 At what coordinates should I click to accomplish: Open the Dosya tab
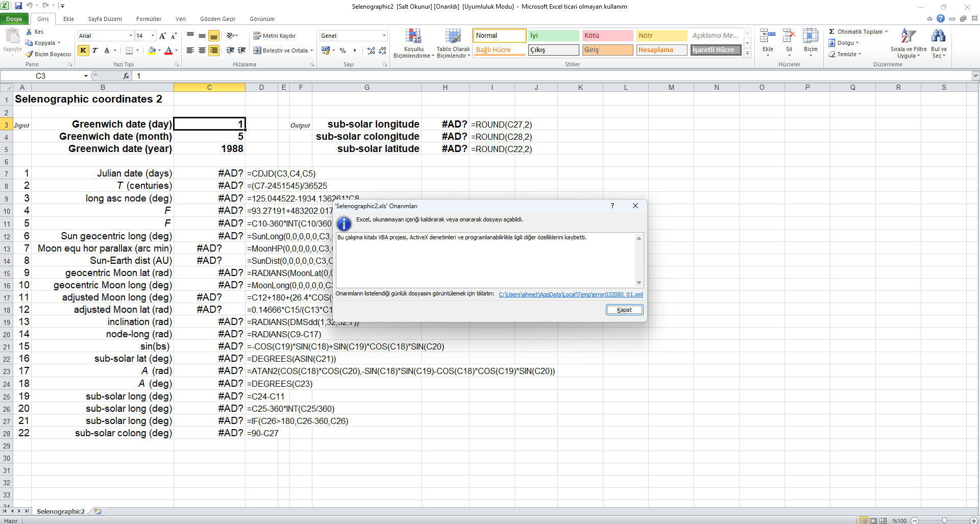coord(14,19)
